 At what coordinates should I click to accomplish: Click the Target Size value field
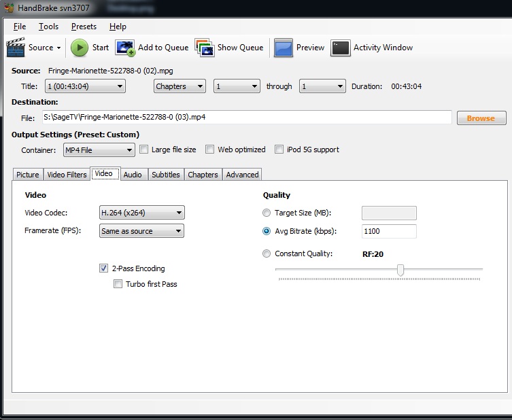(389, 213)
